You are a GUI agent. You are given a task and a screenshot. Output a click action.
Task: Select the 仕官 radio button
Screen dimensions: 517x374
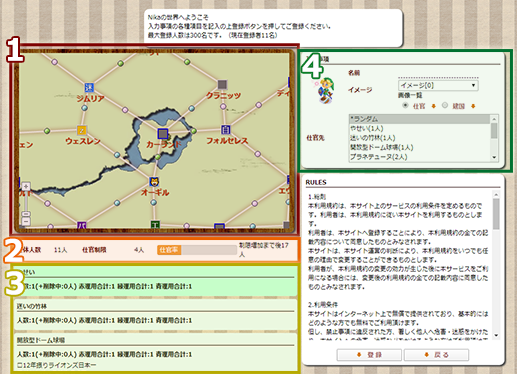(405, 105)
